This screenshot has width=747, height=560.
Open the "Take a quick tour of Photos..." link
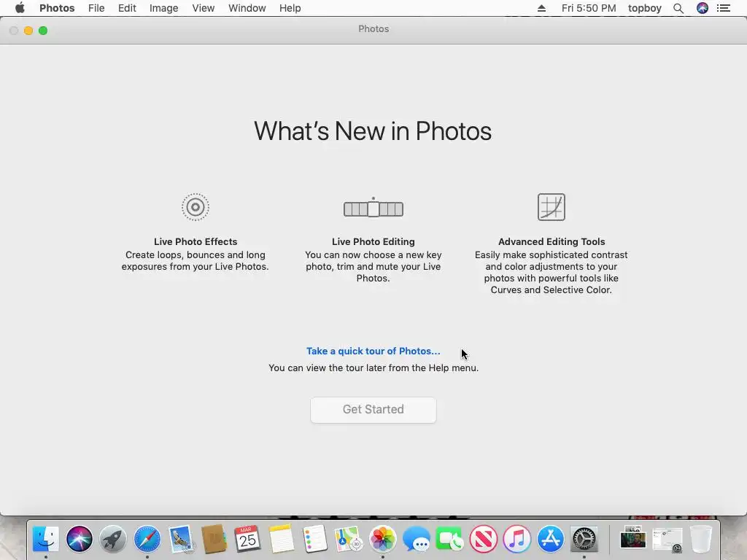[373, 351]
